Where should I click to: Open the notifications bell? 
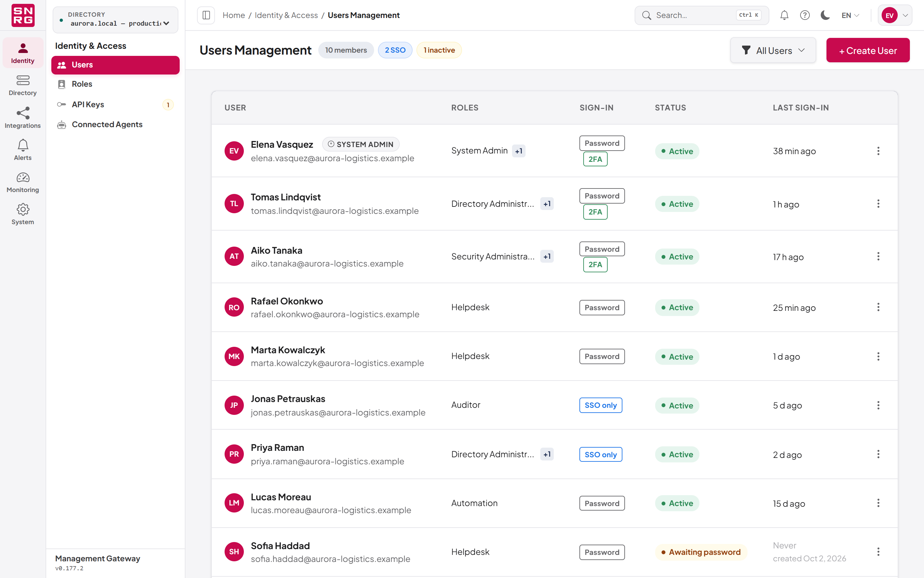[x=784, y=15]
